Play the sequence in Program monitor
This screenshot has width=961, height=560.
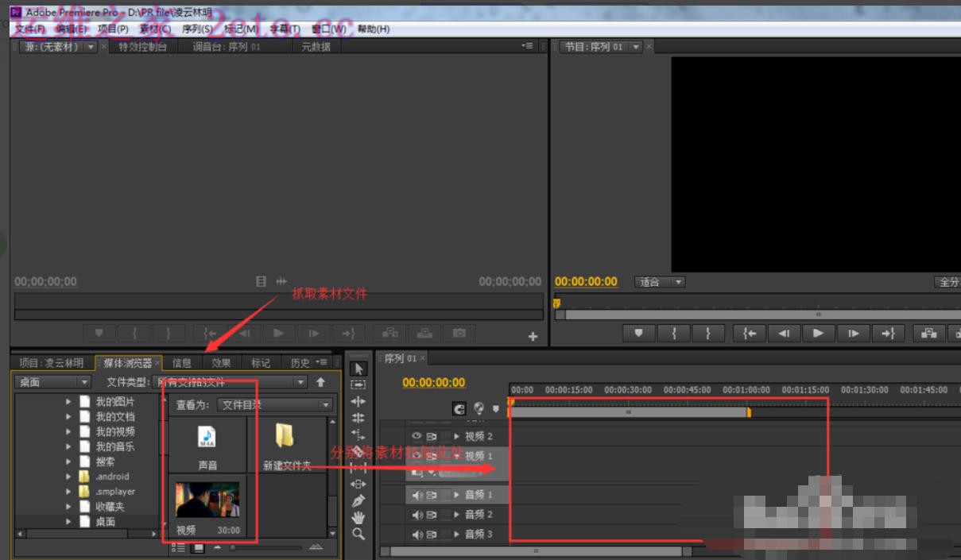click(x=818, y=334)
